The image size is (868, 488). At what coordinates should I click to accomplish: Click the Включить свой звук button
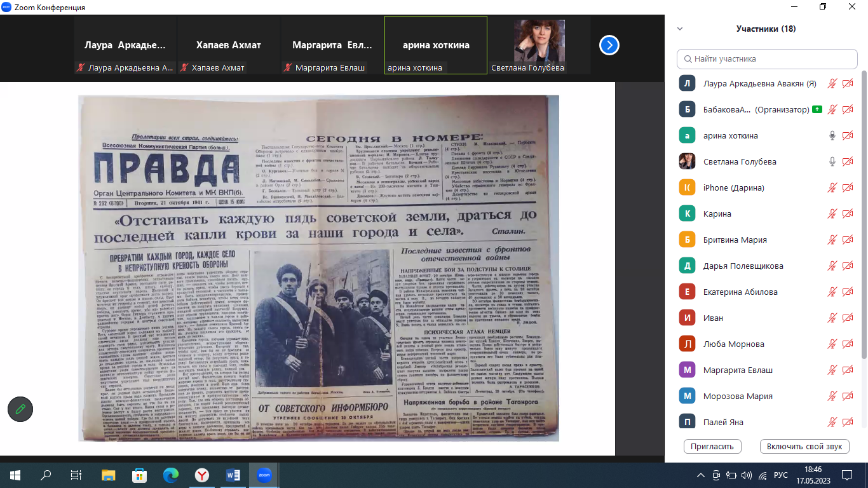click(x=804, y=446)
